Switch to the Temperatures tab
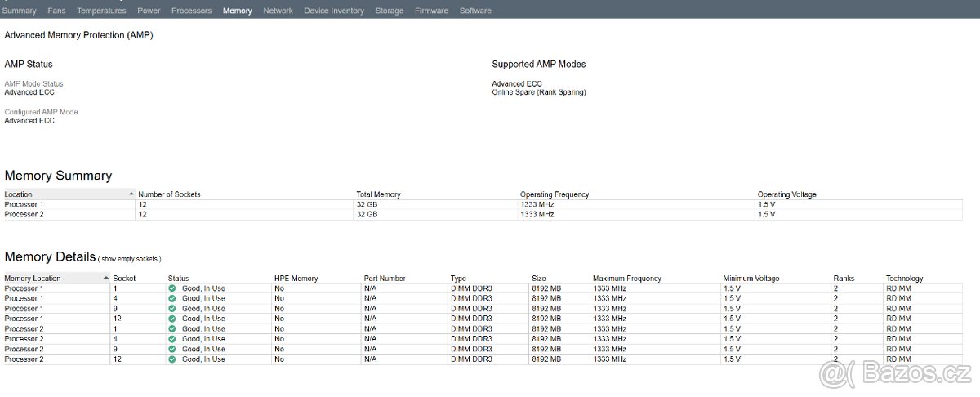980x397 pixels. click(x=101, y=11)
